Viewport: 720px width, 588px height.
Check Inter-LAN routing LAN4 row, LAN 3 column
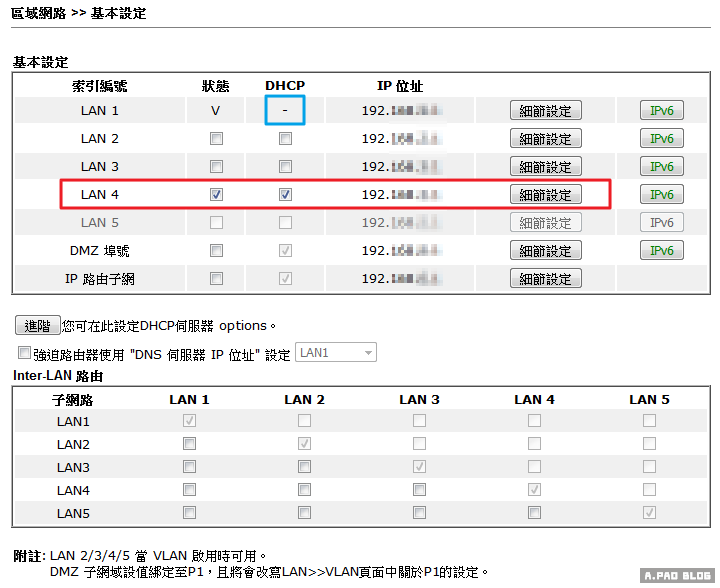(419, 490)
